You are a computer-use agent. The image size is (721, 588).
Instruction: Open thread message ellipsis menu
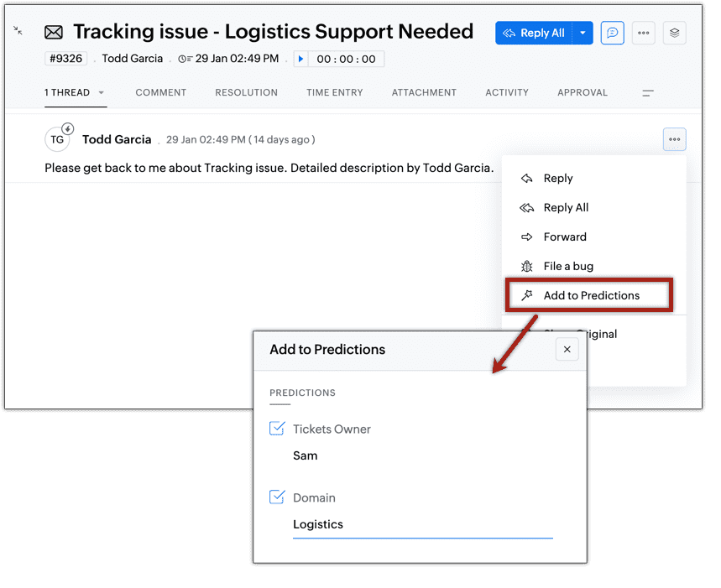click(674, 139)
